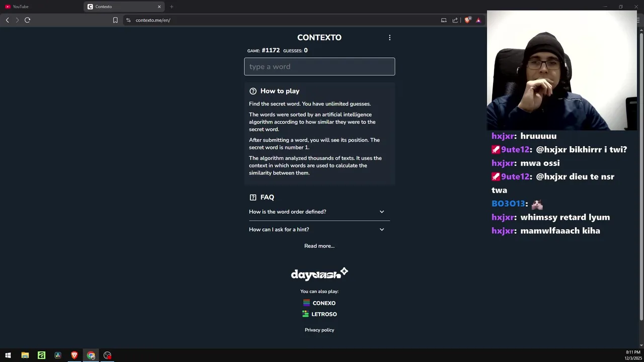Click the browser forward arrow
Screen dimensions: 644x362
click(x=17, y=20)
